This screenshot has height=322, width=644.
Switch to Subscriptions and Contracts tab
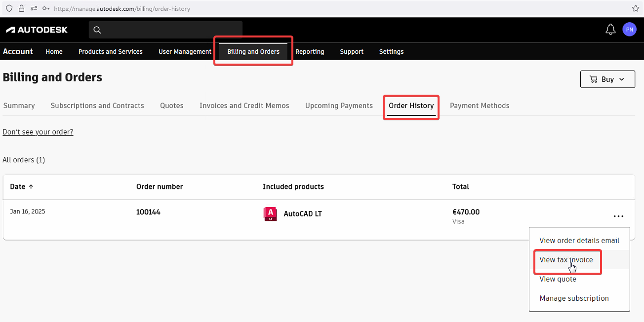coord(97,106)
